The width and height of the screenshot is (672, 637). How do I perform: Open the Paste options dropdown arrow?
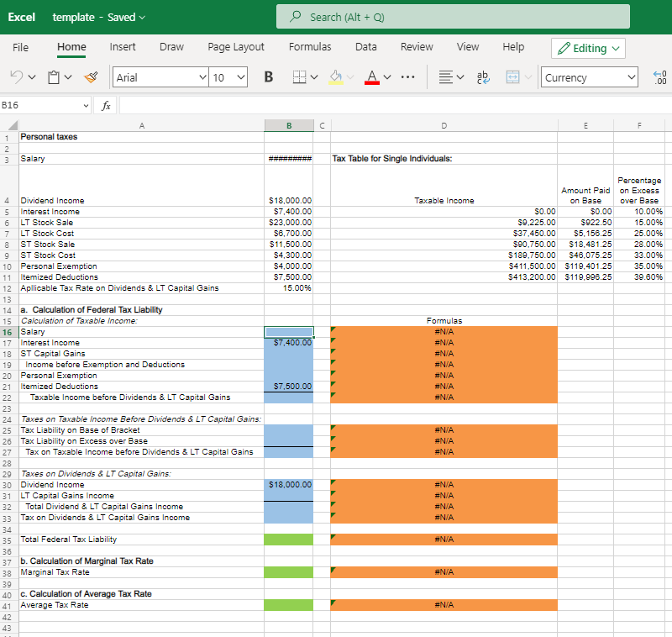(x=68, y=77)
